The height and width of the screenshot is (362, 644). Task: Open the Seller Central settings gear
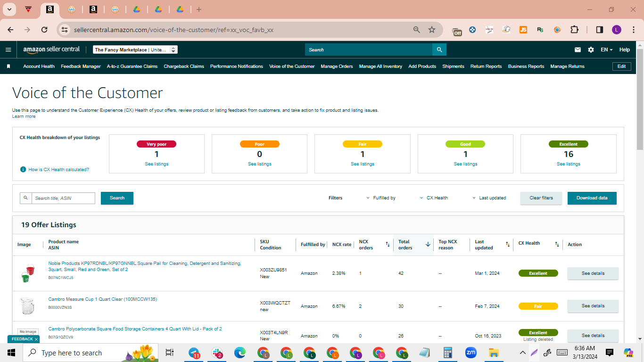pos(591,49)
